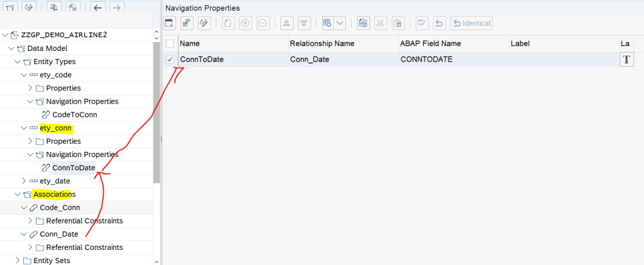Expand the Entity Sets folder
This screenshot has height=265, width=644.
[x=18, y=261]
